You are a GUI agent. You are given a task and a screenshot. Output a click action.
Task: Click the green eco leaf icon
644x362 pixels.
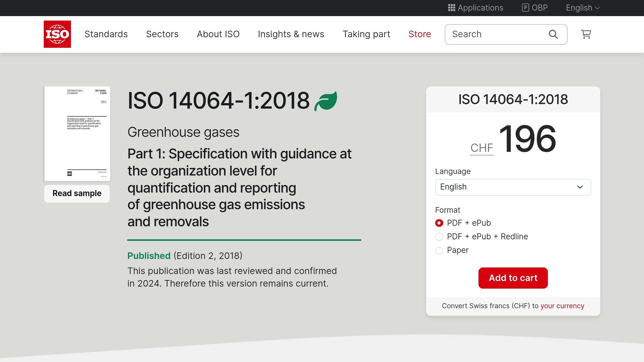326,100
